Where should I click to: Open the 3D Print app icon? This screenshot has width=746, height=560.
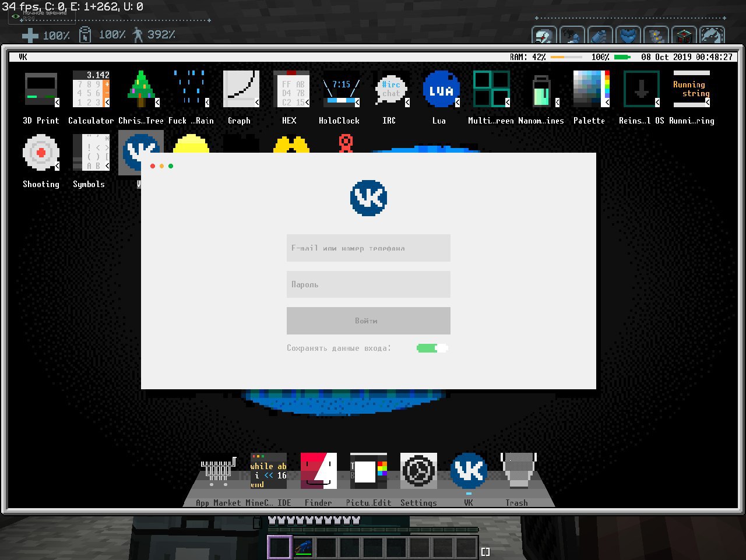click(x=41, y=89)
